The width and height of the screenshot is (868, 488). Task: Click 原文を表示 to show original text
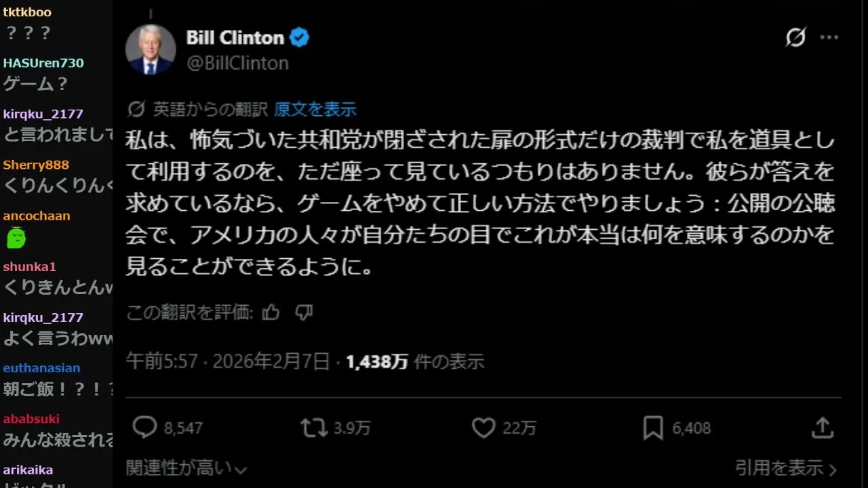[315, 109]
